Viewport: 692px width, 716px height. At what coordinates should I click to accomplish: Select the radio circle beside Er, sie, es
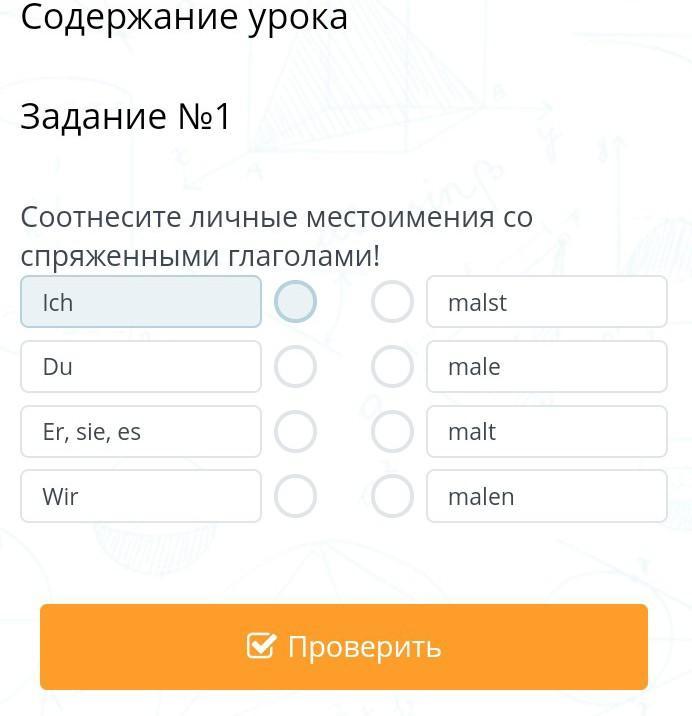[295, 432]
